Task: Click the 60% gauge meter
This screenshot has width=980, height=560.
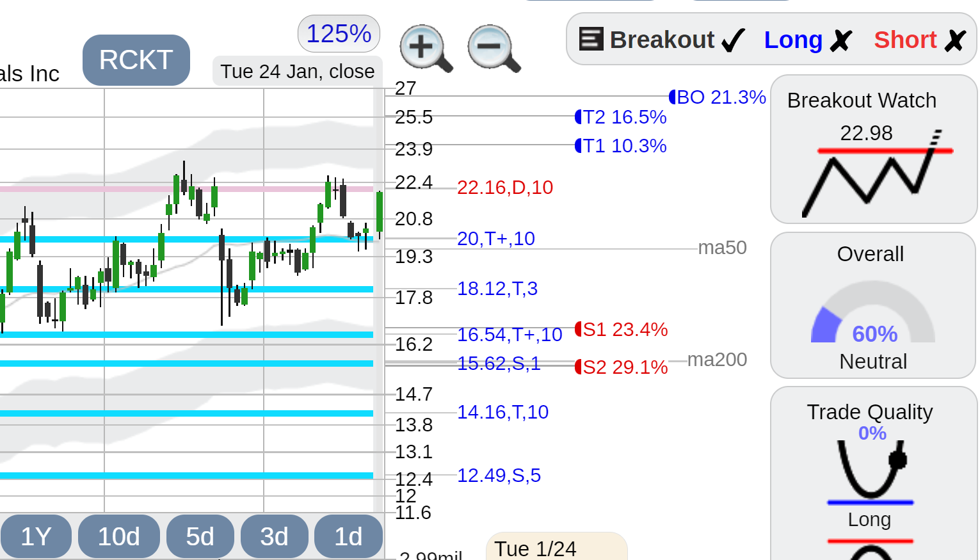Action: (x=873, y=312)
